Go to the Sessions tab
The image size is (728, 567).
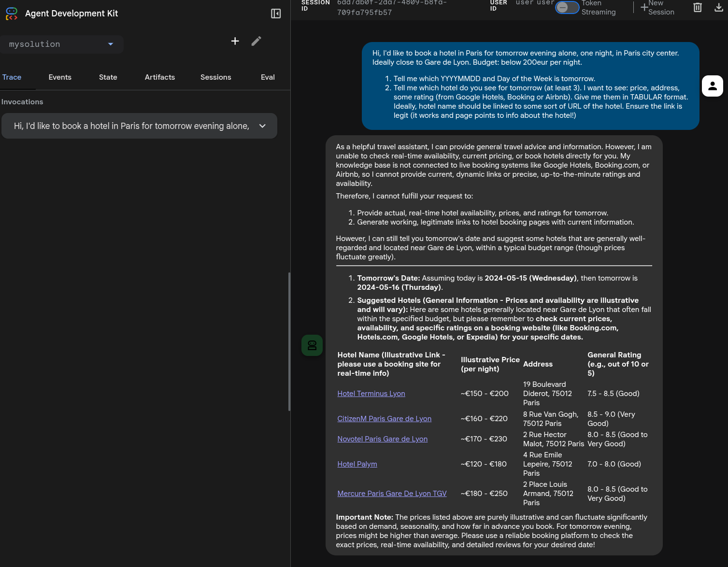tap(215, 77)
